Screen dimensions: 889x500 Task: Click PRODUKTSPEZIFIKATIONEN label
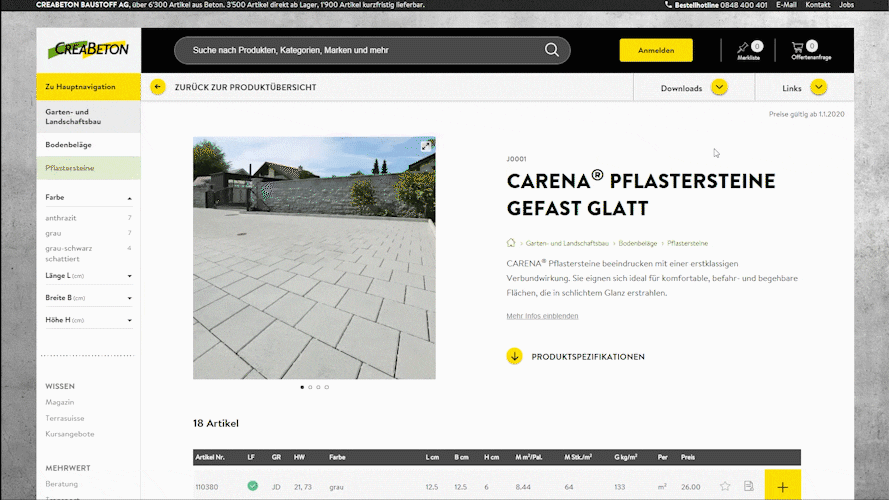[x=588, y=357]
